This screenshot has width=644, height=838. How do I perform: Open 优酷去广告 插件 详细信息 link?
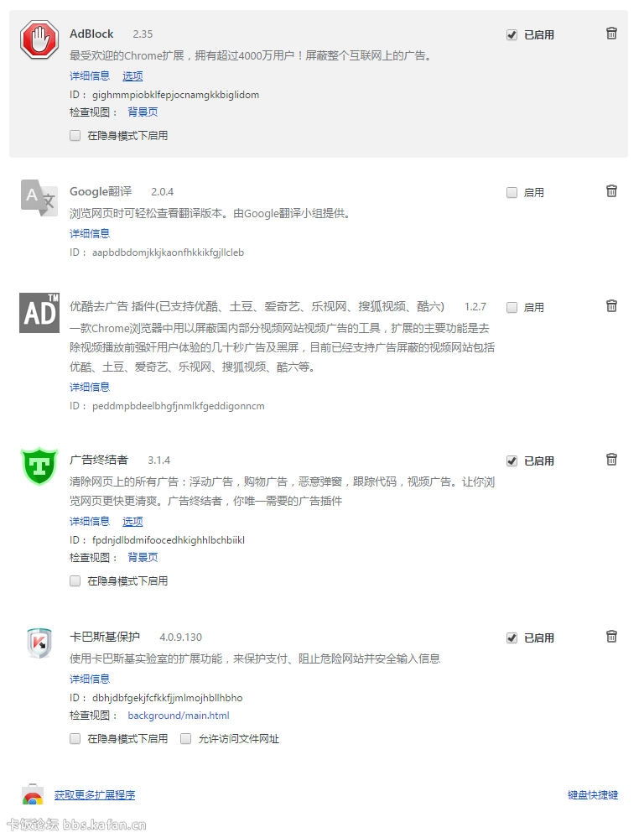(90, 387)
